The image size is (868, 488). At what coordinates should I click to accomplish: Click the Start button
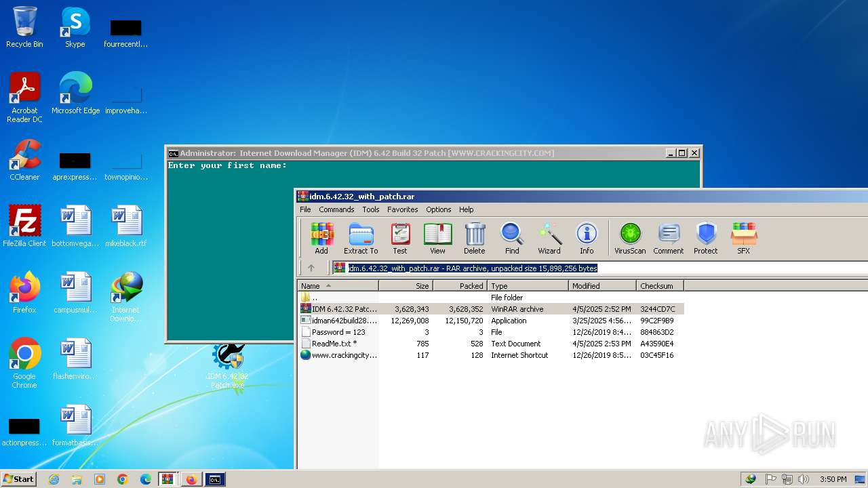click(19, 479)
